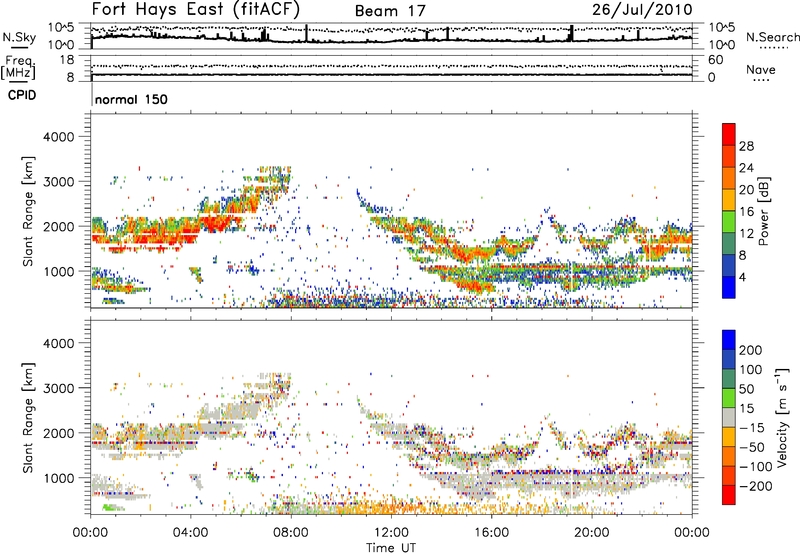The height and width of the screenshot is (554, 800).
Task: Click the '60' Nave axis tick
Action: pos(715,60)
